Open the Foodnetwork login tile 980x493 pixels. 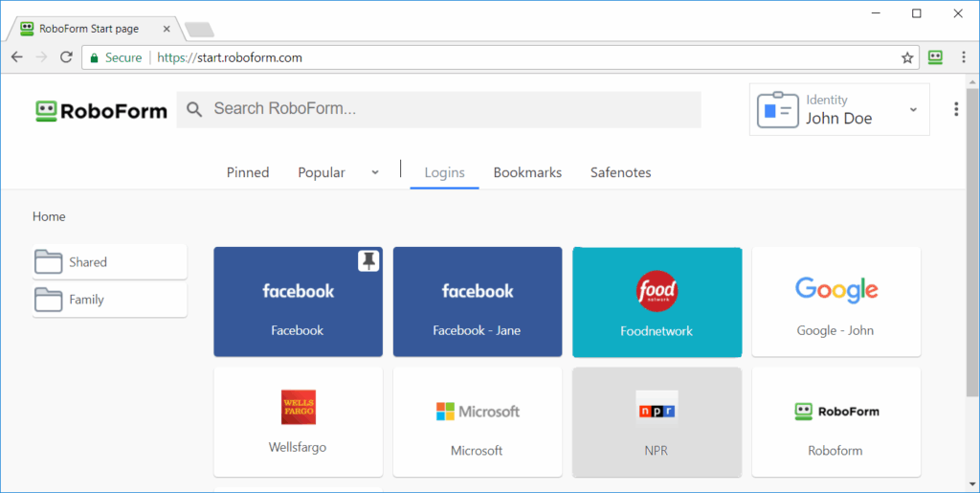point(657,302)
